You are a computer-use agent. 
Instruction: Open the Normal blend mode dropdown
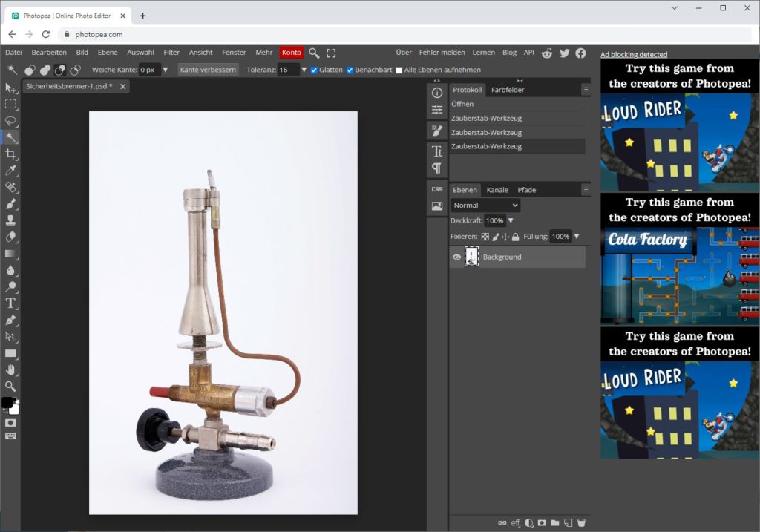pyautogui.click(x=485, y=205)
